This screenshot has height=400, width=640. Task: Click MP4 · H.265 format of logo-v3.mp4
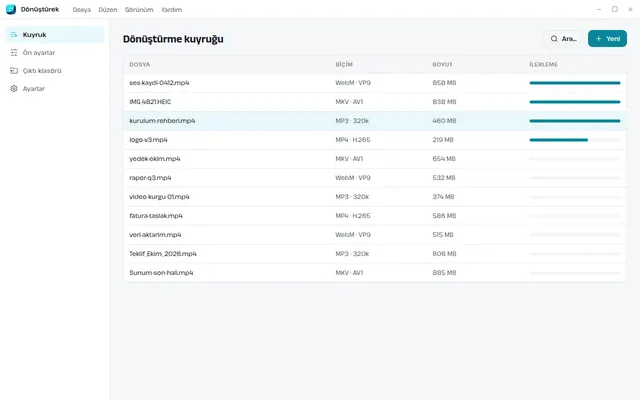point(353,140)
